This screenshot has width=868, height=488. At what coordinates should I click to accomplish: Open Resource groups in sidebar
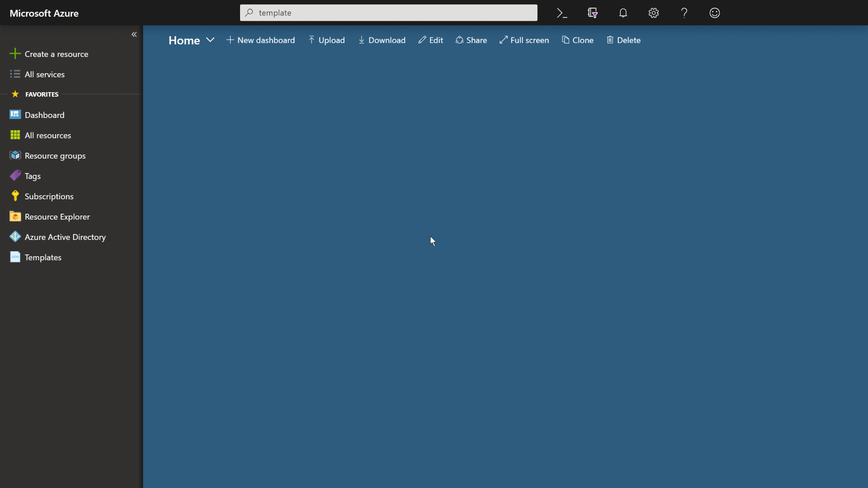55,155
